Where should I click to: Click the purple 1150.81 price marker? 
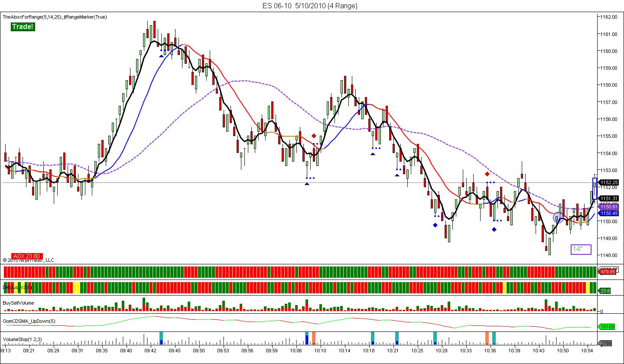[x=609, y=207]
